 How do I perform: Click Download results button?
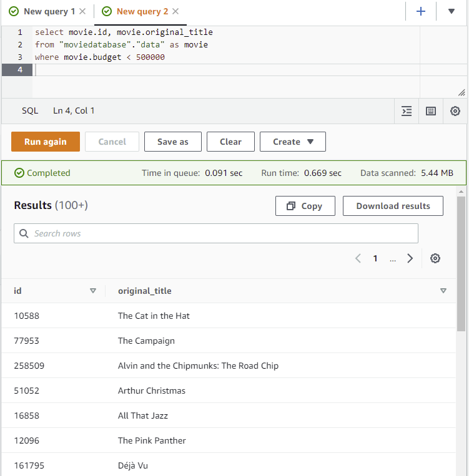tap(393, 206)
